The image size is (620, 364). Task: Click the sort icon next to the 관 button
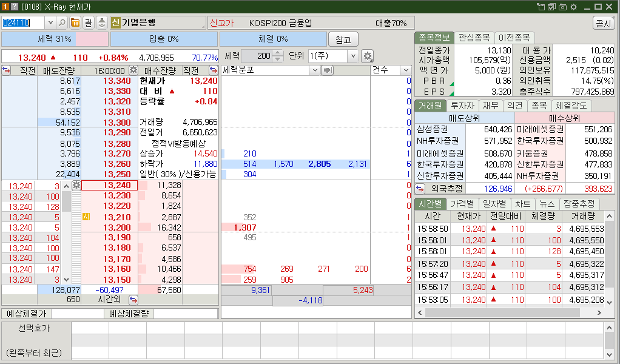coord(100,24)
